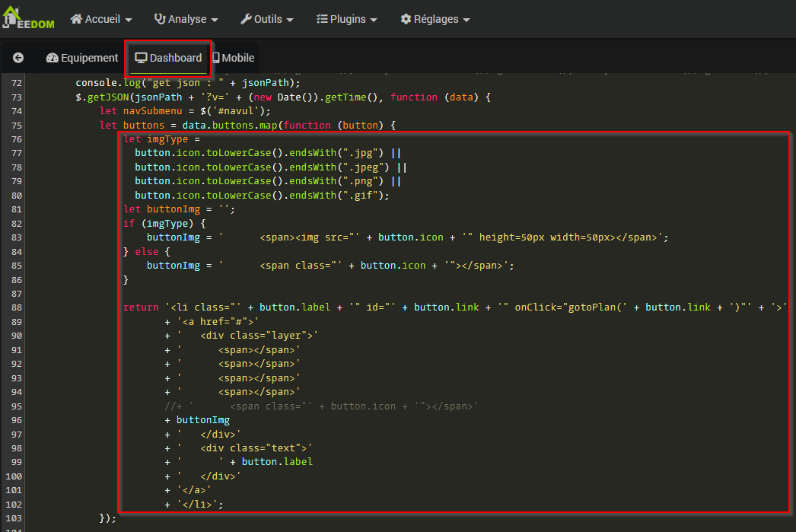The width and height of the screenshot is (796, 532).
Task: Click the wrench icon beside Outils
Action: [247, 19]
